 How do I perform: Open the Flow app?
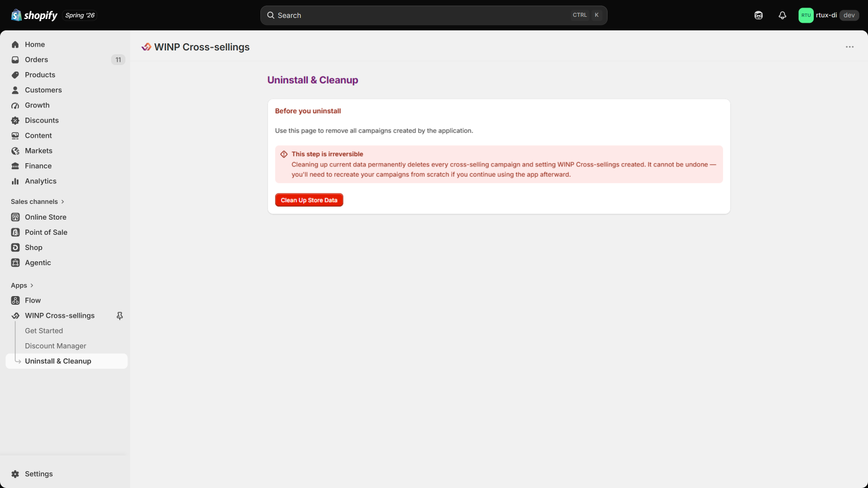(66, 300)
